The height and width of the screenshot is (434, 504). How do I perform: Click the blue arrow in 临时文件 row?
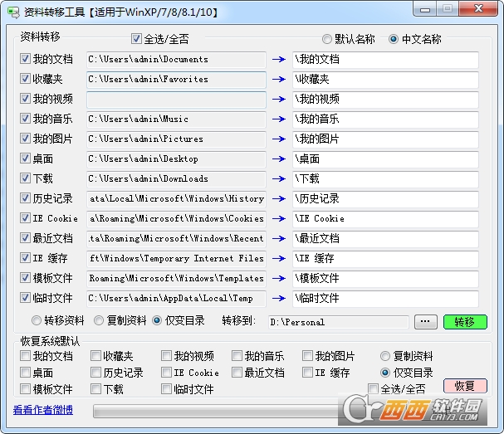[278, 299]
